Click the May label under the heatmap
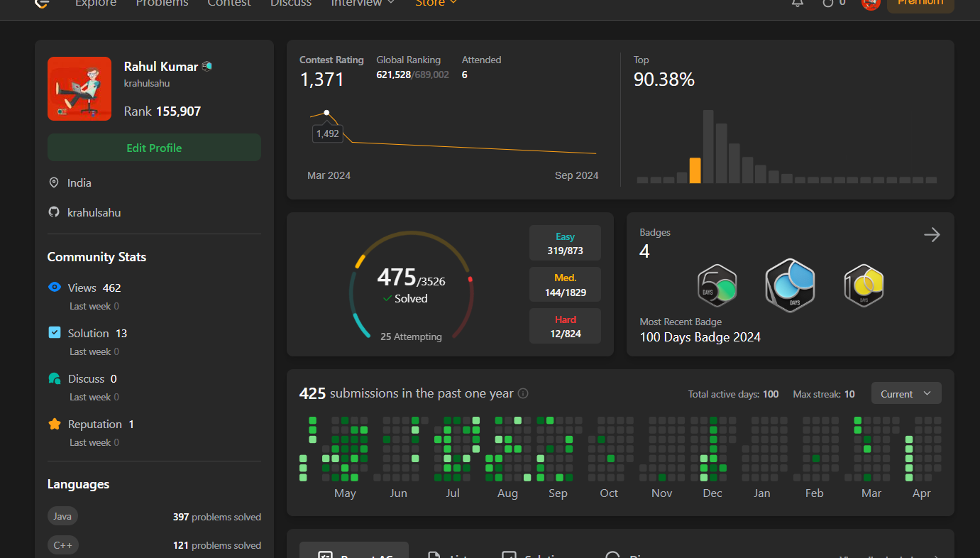Viewport: 980px width, 558px height. [x=345, y=493]
